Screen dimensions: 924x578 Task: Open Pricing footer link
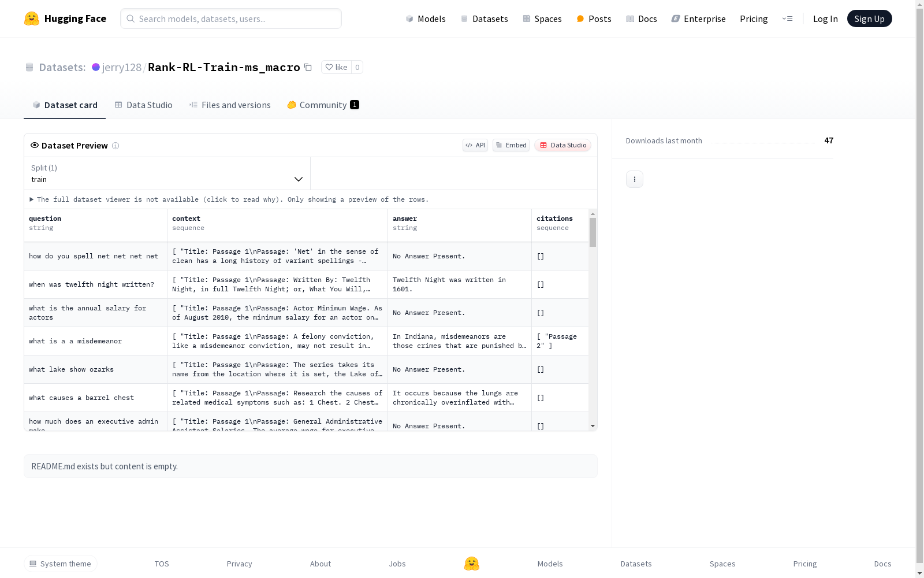[805, 564]
